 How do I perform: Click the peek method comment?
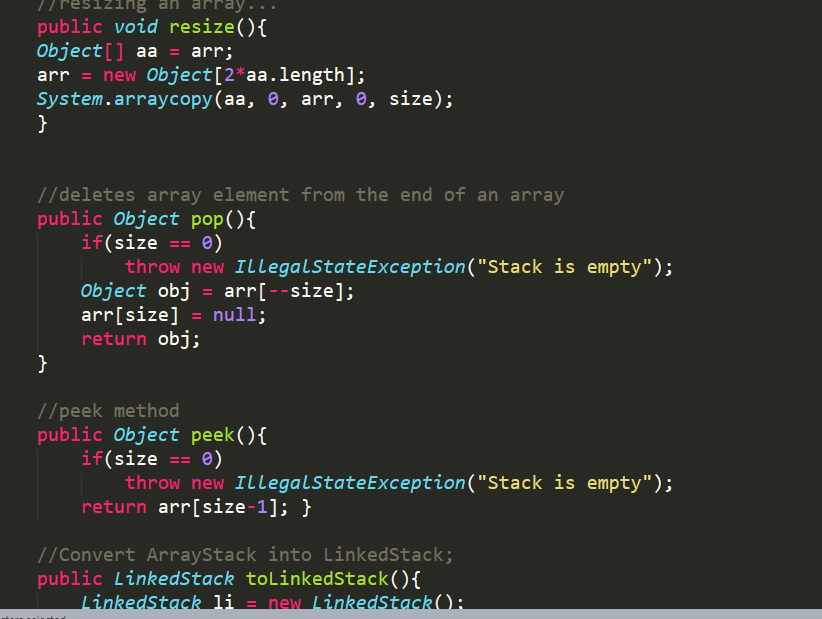coord(107,410)
